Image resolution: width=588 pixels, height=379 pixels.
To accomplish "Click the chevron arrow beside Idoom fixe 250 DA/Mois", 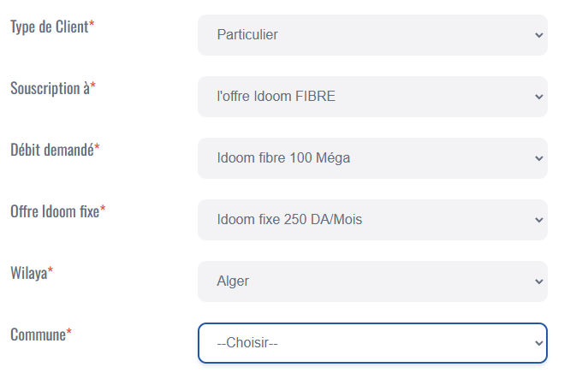I will pos(538,220).
